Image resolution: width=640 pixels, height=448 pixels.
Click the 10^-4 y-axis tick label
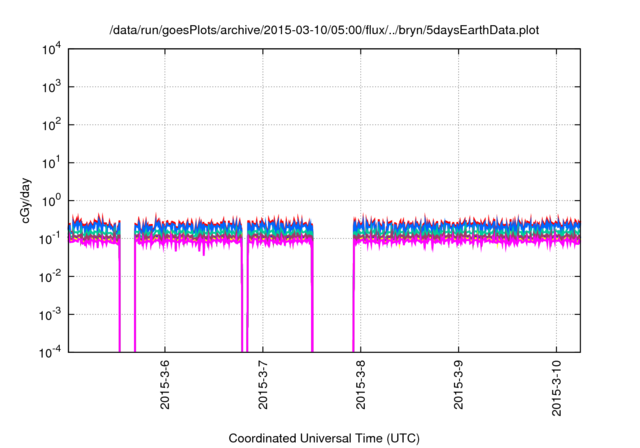coord(50,352)
